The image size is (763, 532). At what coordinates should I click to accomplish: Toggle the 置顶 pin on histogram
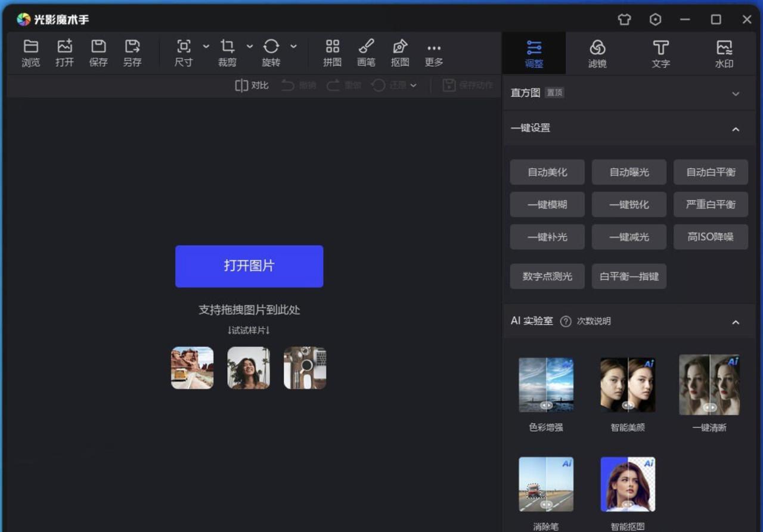[x=554, y=93]
